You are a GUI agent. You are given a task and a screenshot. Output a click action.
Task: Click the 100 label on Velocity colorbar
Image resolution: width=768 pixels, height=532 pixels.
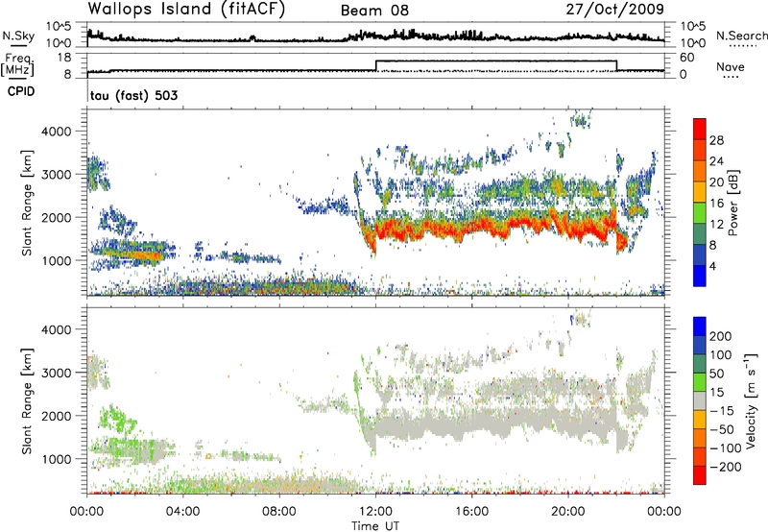(721, 354)
